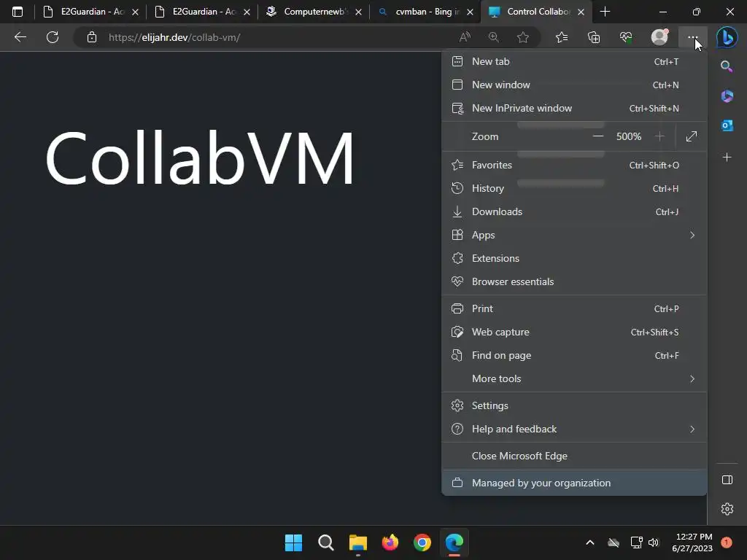Open Browser essentials heart icon in toolbar
747x560 pixels.
click(x=626, y=37)
